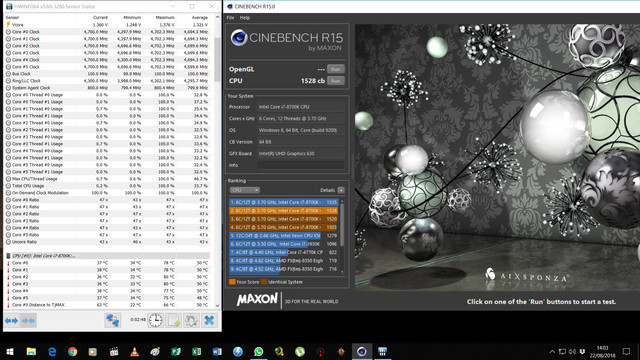Click the On-Demand Clock Modulation row
The image size is (640, 360).
[107, 193]
